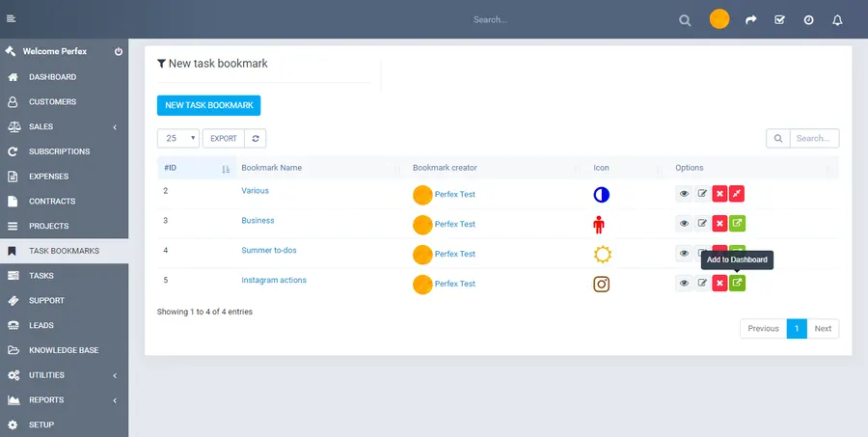Click the reload table icon next to Export

(x=256, y=139)
